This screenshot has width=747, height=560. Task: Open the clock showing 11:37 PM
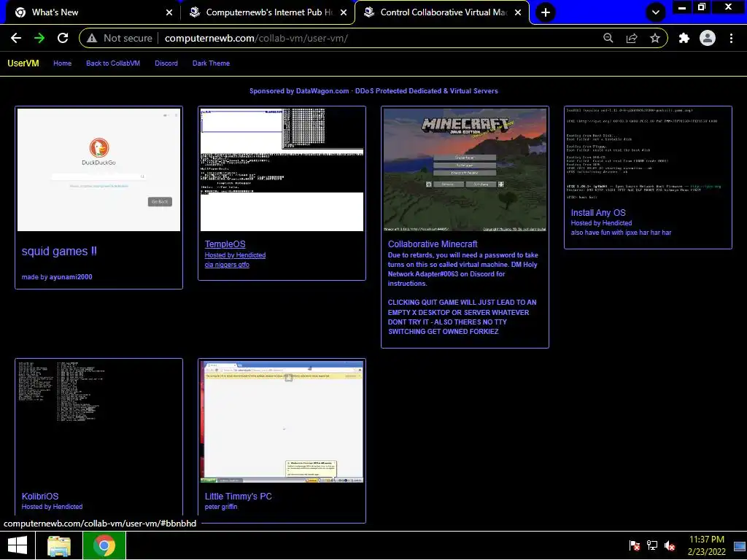pyautogui.click(x=706, y=545)
